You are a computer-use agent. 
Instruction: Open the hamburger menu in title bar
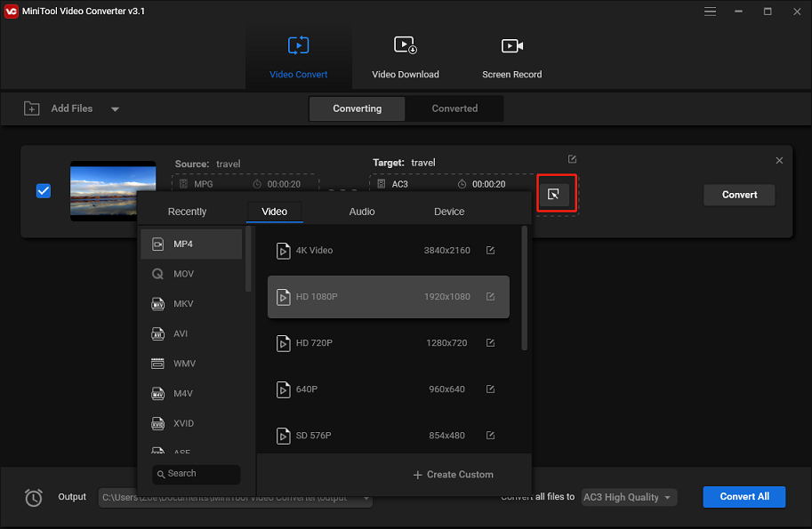(710, 12)
